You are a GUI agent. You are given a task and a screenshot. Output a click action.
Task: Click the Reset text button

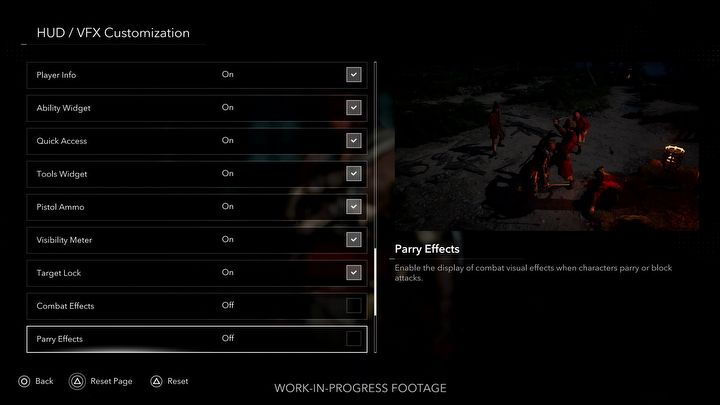(x=178, y=381)
